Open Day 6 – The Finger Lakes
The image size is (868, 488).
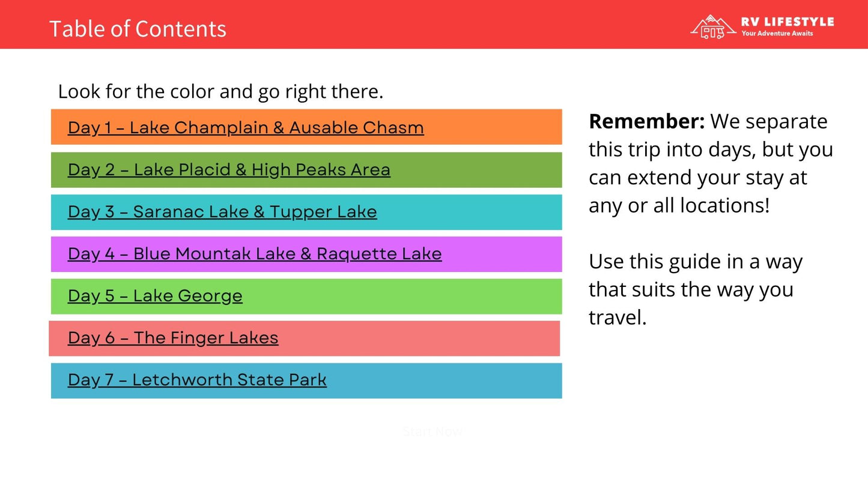coord(173,338)
